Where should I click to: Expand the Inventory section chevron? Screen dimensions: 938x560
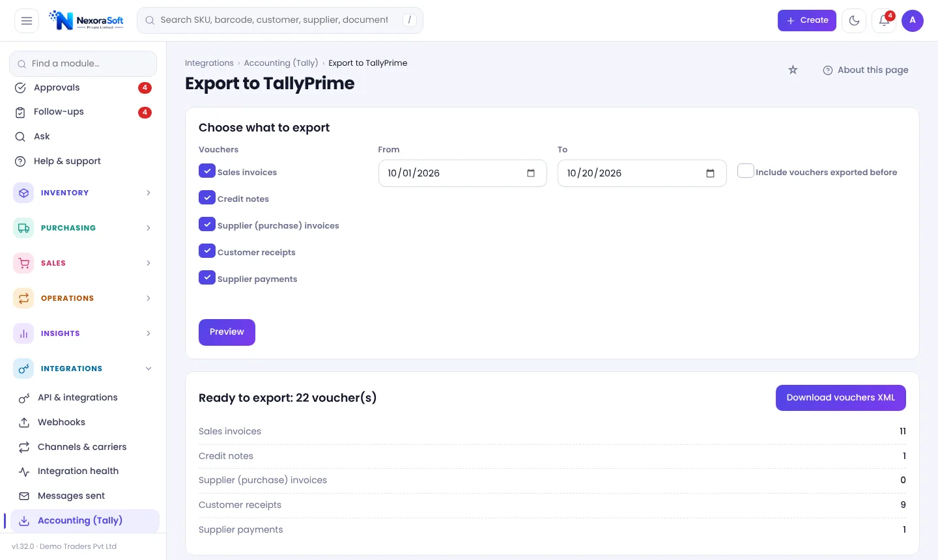pos(149,193)
